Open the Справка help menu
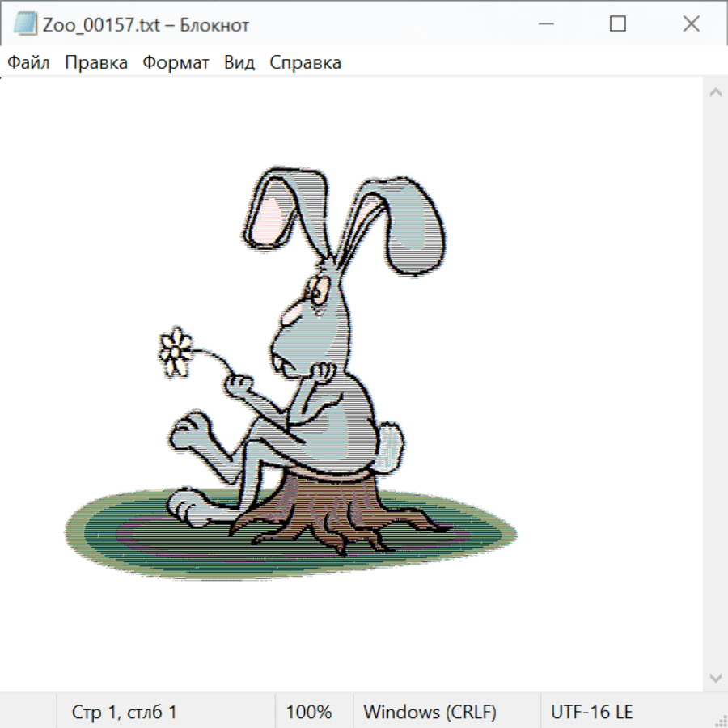 tap(305, 62)
